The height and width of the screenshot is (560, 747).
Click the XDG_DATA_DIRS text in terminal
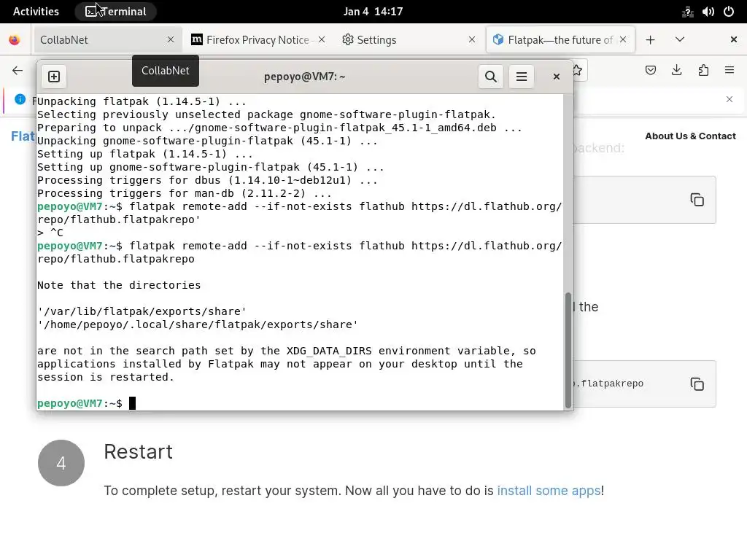(x=329, y=351)
